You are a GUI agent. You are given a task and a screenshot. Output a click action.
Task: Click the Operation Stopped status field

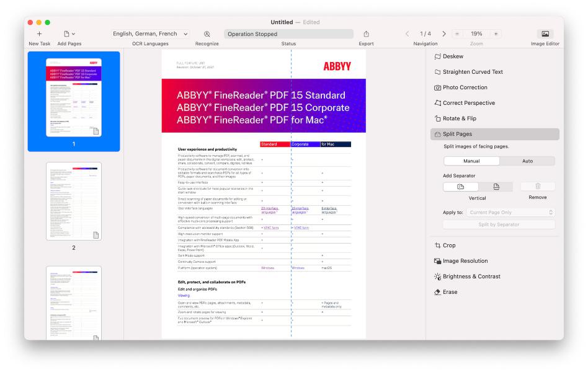click(289, 33)
